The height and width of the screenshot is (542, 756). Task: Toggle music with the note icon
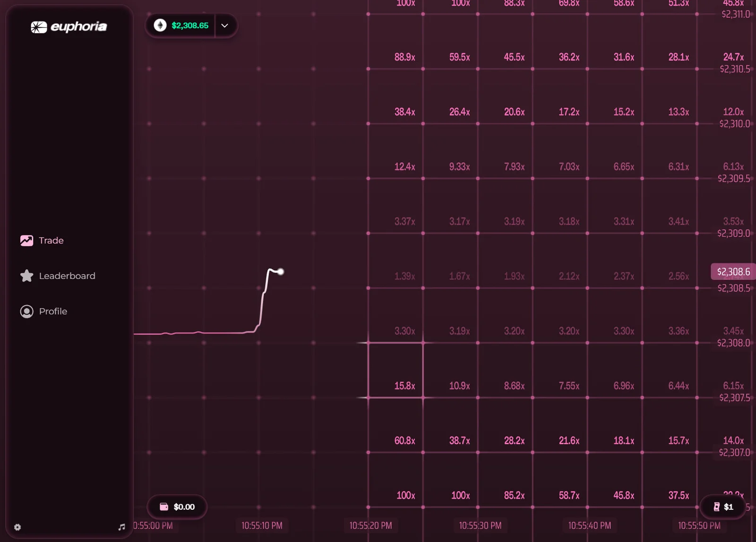pyautogui.click(x=121, y=527)
